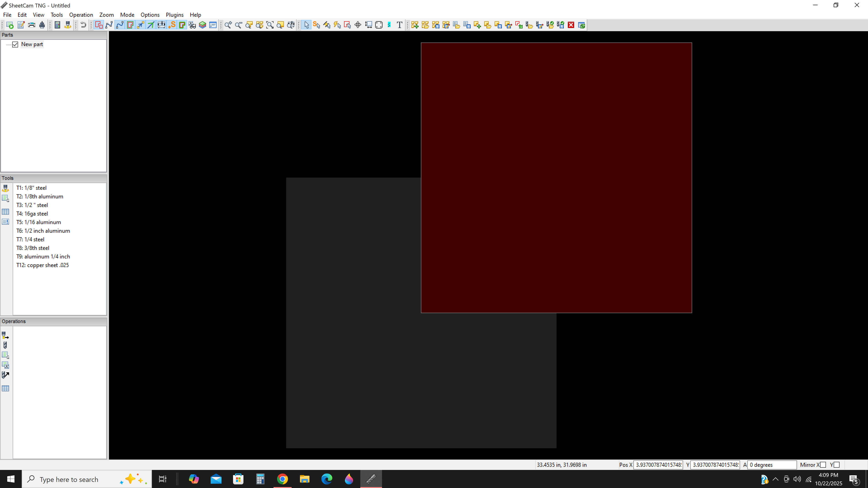Viewport: 868px width, 488px height.
Task: Select the Text tool icon
Action: coord(399,25)
